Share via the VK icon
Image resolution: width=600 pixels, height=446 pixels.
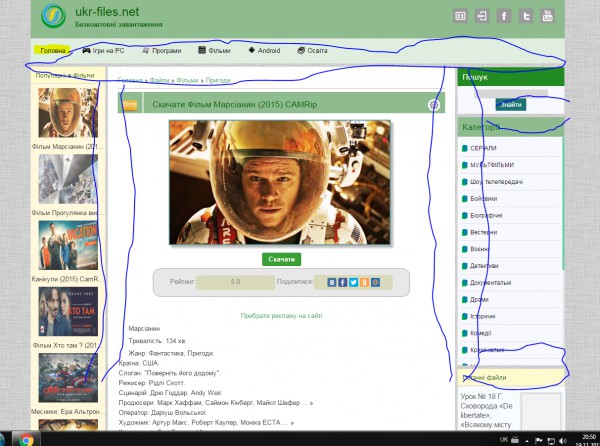coord(332,282)
